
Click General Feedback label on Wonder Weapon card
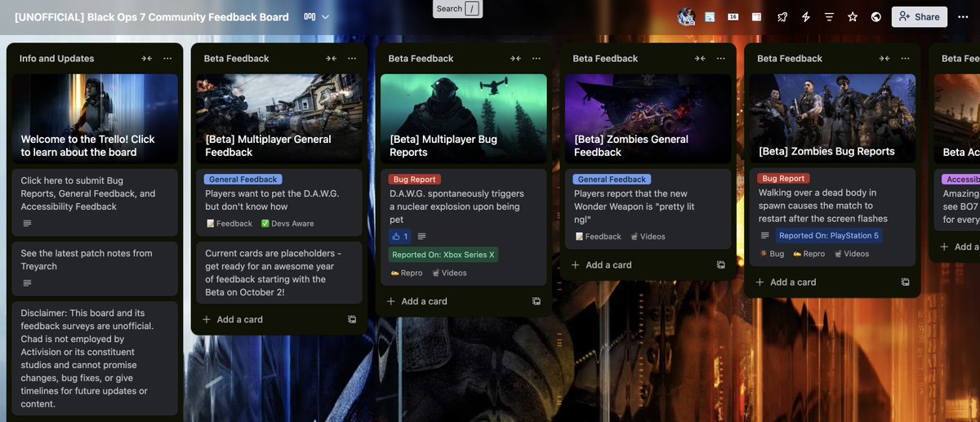(612, 180)
